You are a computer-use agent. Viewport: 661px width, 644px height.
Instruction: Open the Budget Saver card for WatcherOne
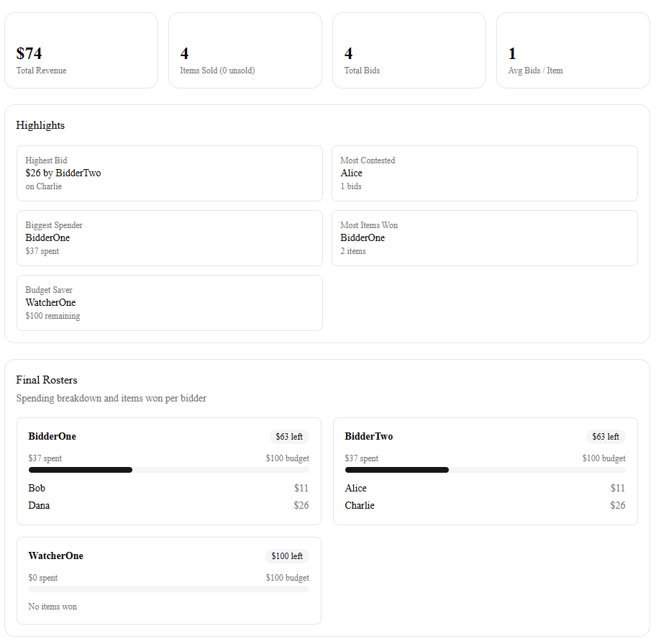[170, 302]
